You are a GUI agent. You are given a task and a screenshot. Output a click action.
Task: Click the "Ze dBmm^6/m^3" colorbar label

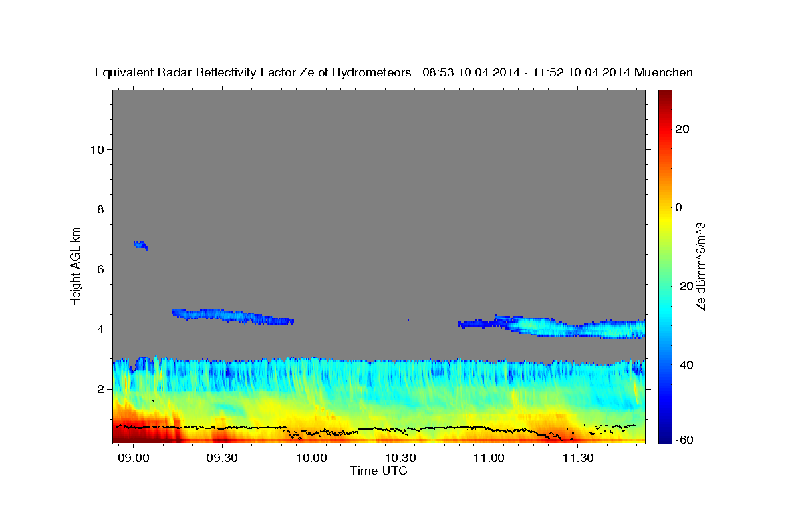pyautogui.click(x=700, y=266)
